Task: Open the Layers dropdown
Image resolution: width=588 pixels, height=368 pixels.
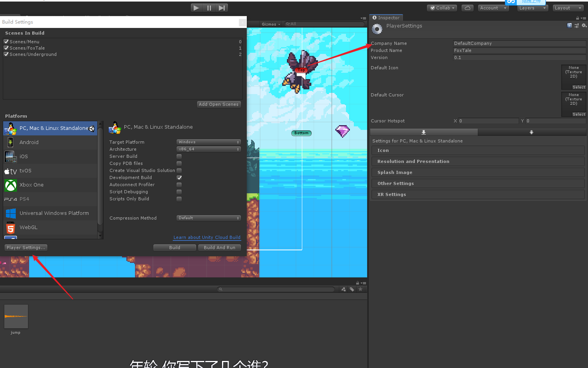Action: tap(533, 8)
